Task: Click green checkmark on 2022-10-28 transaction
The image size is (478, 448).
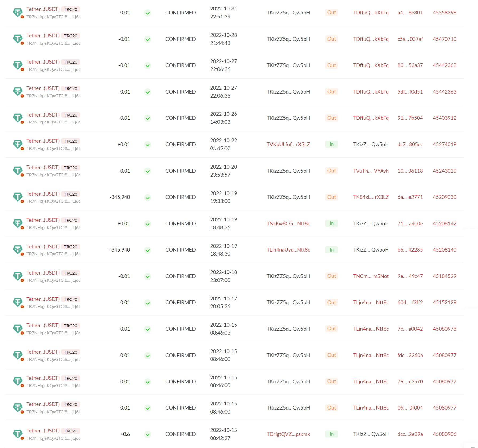Action: pyautogui.click(x=147, y=39)
